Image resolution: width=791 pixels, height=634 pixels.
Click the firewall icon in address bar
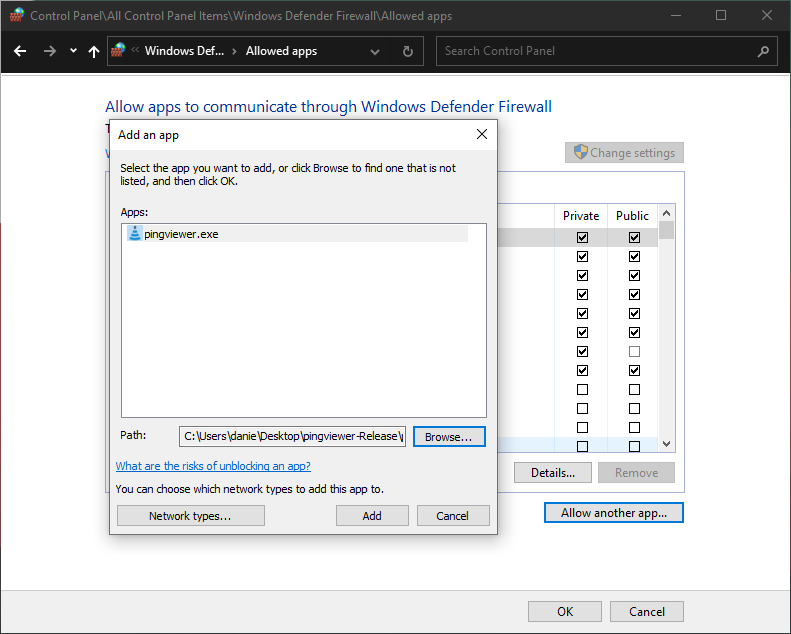pos(119,50)
